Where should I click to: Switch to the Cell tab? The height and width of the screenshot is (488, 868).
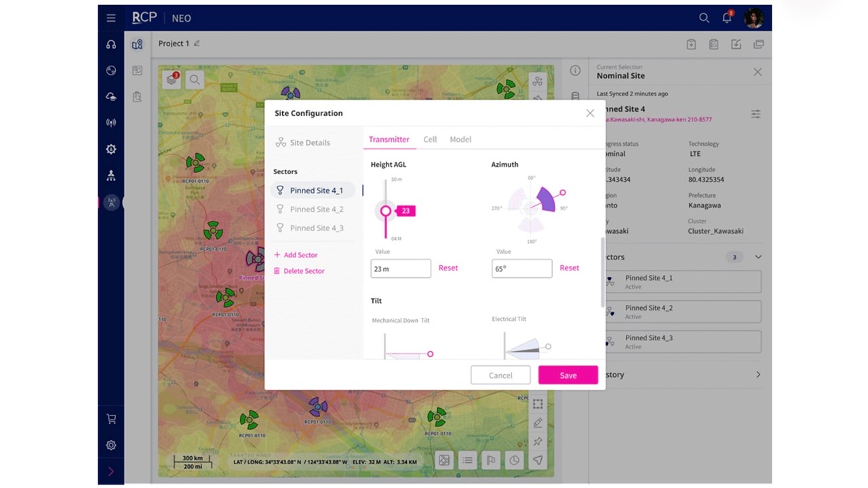(x=430, y=140)
